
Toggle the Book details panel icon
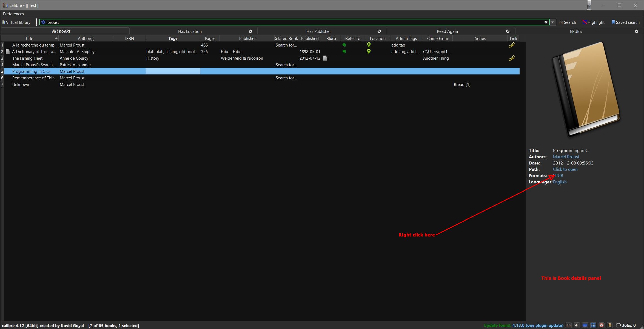610,325
